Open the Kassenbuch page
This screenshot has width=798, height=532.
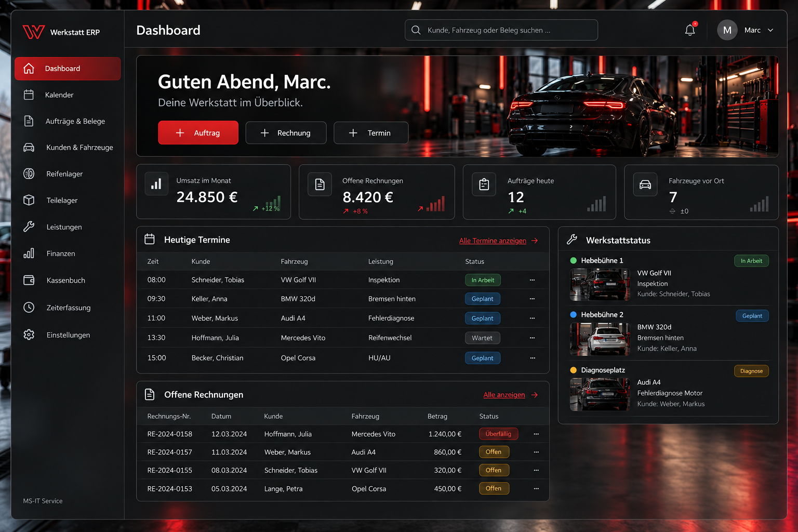(x=68, y=280)
